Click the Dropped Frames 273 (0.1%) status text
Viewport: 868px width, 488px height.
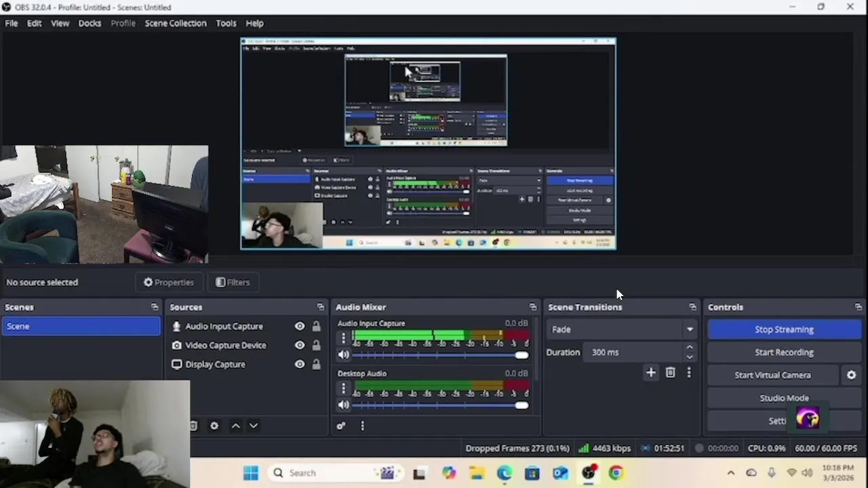click(517, 448)
